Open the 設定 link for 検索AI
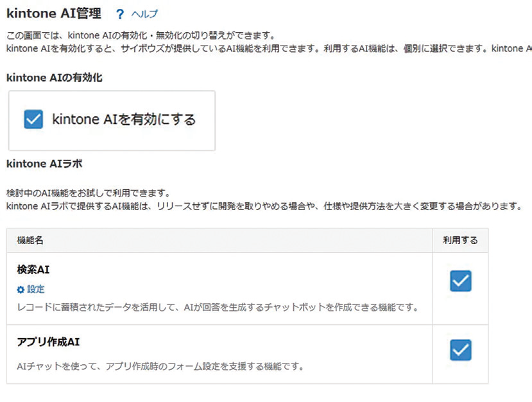This screenshot has width=532, height=402. click(36, 289)
